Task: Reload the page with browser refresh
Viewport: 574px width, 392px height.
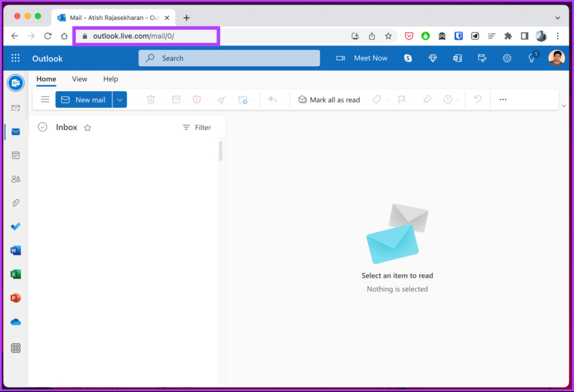Action: point(48,36)
